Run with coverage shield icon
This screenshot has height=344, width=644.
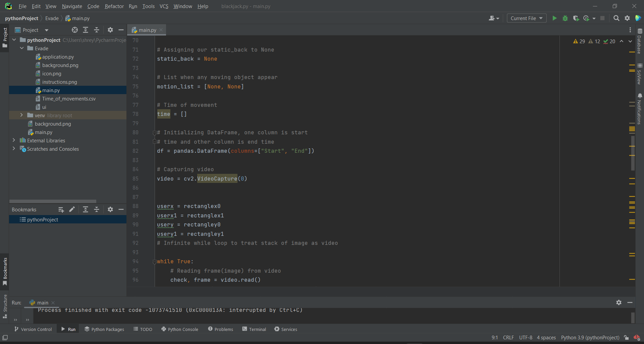point(576,18)
